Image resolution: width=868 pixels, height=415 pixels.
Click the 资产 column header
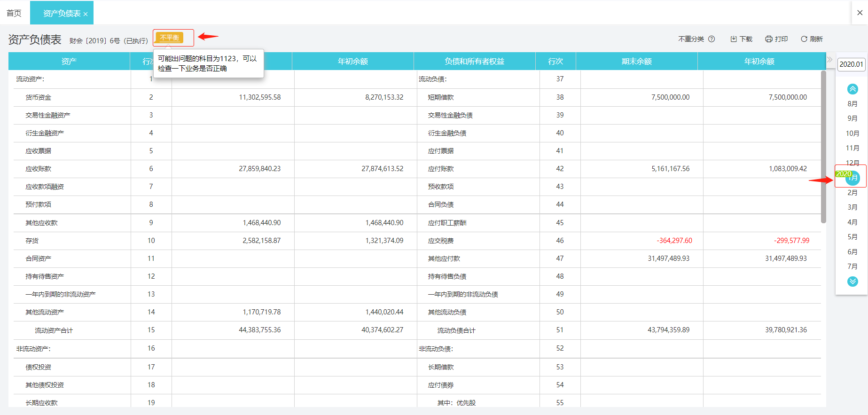69,61
